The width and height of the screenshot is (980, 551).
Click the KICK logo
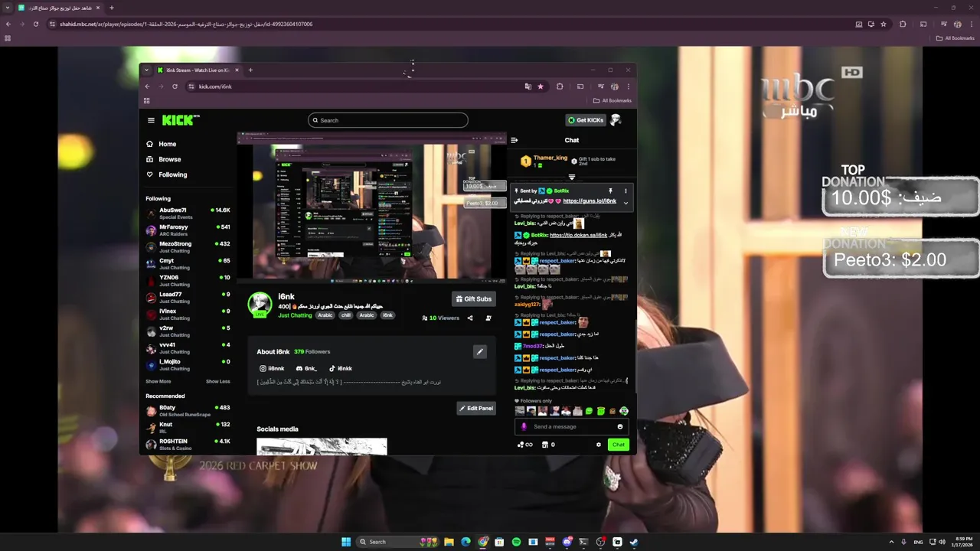(179, 120)
